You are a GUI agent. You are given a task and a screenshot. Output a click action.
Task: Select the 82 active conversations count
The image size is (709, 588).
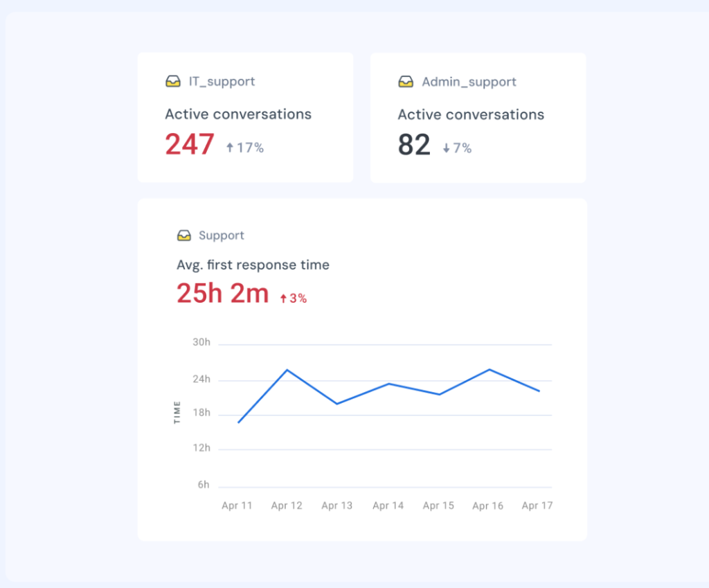click(414, 145)
